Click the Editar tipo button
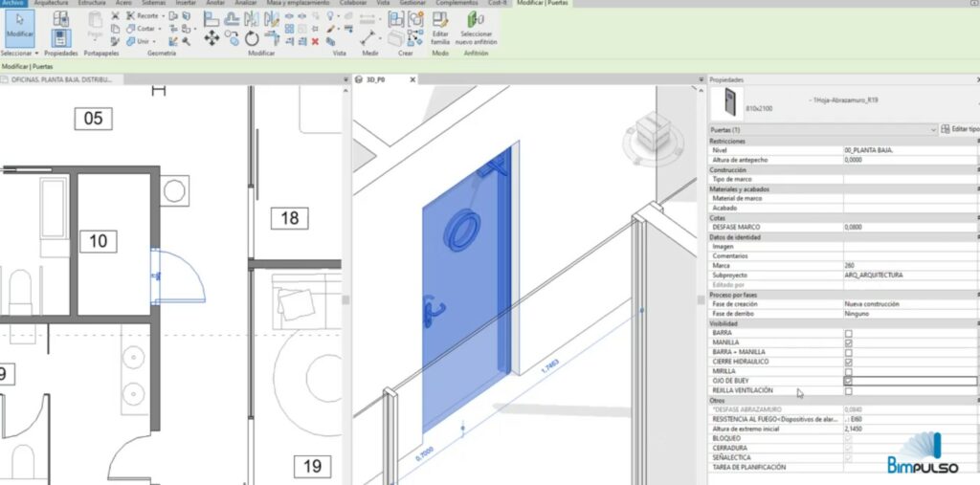The height and width of the screenshot is (485, 980). coord(959,128)
